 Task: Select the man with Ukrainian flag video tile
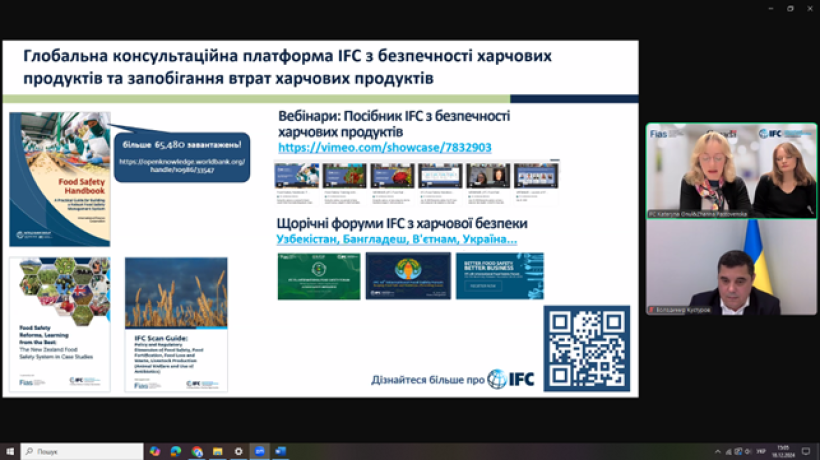[731, 267]
